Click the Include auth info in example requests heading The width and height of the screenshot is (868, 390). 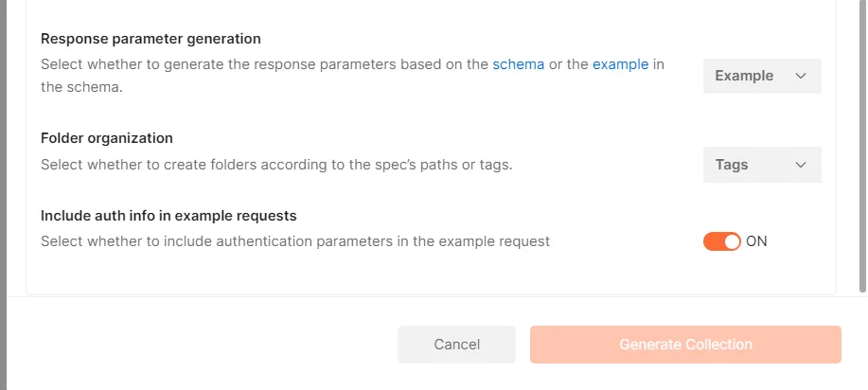point(176,215)
